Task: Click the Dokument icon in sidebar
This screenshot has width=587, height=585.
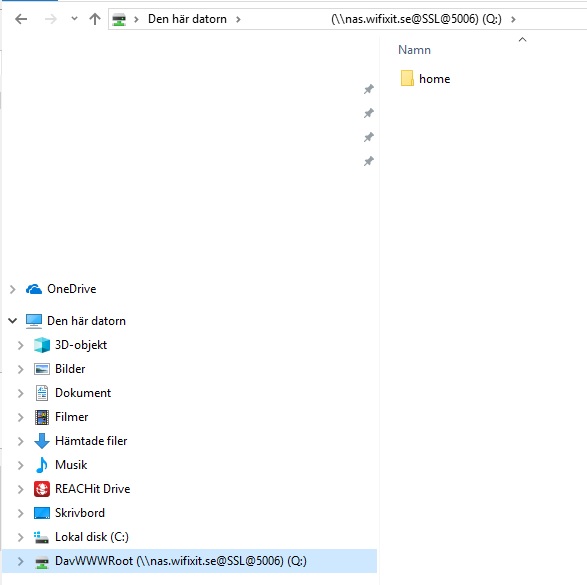Action: 42,393
